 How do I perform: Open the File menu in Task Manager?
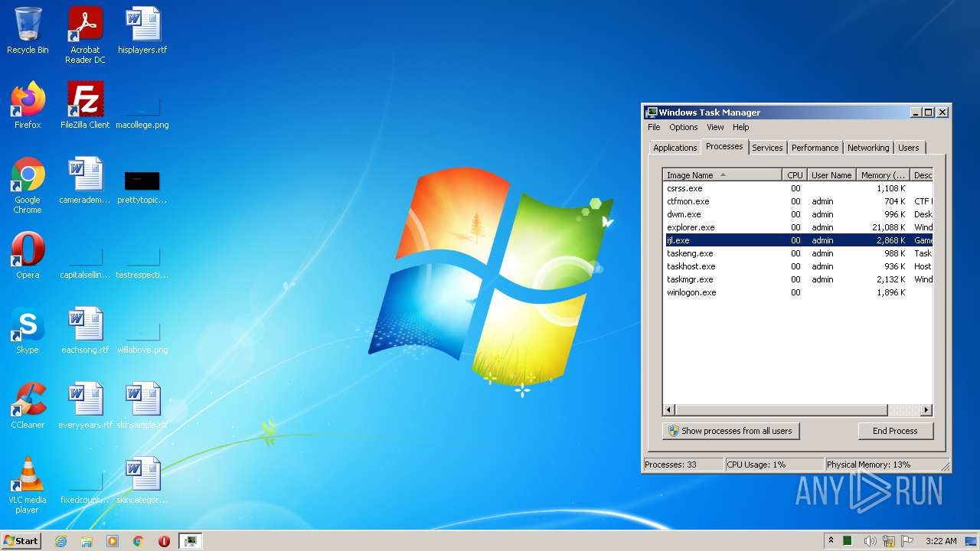pos(654,127)
